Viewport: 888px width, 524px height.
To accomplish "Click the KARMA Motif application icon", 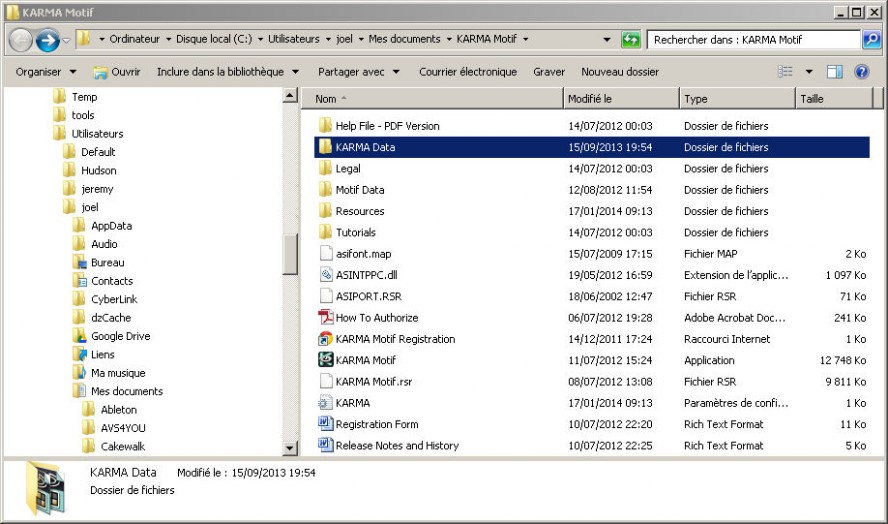I will pyautogui.click(x=325, y=360).
